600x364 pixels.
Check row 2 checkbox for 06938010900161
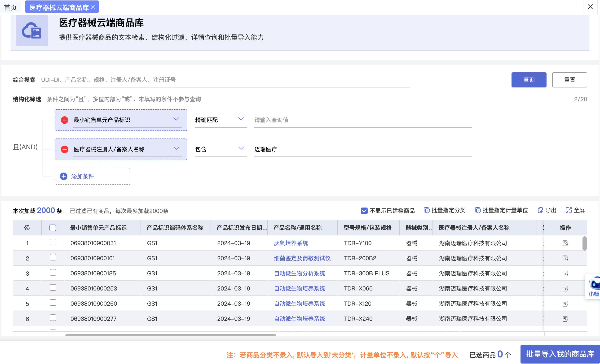(53, 257)
